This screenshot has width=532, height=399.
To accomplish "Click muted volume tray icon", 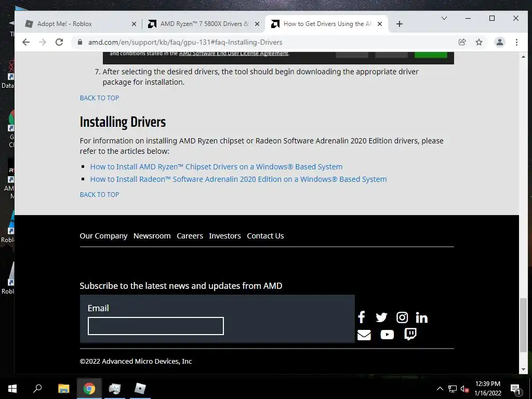I will [464, 389].
